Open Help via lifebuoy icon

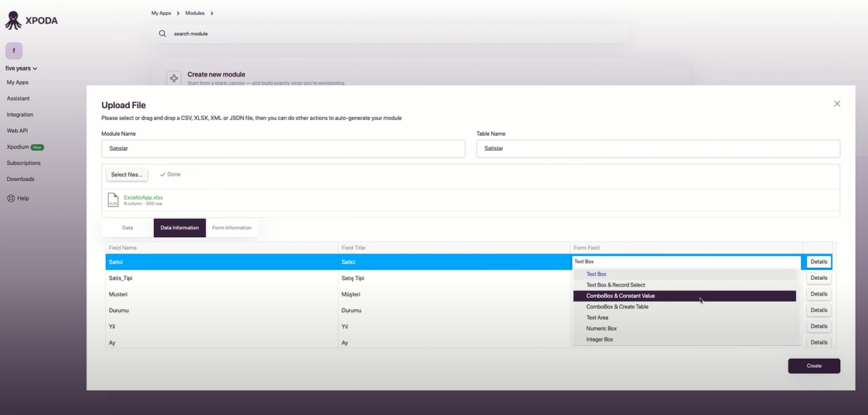point(11,198)
